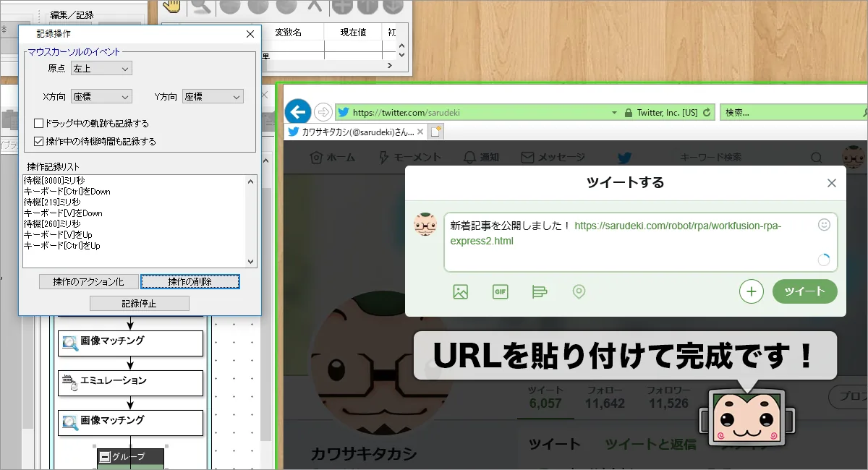This screenshot has height=470, width=868.
Task: Add a photo using the image icon
Action: point(461,292)
